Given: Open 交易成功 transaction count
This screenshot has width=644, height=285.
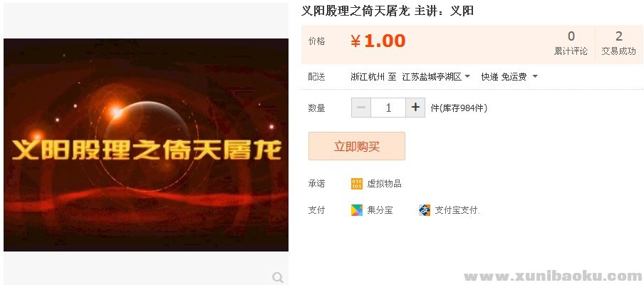Looking at the screenshot, I should 618,43.
